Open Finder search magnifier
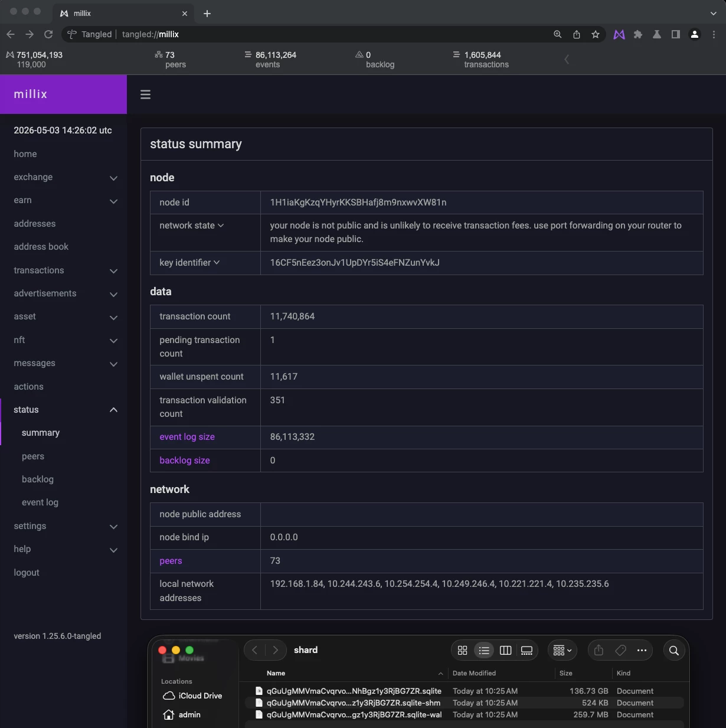726x728 pixels. pyautogui.click(x=673, y=650)
